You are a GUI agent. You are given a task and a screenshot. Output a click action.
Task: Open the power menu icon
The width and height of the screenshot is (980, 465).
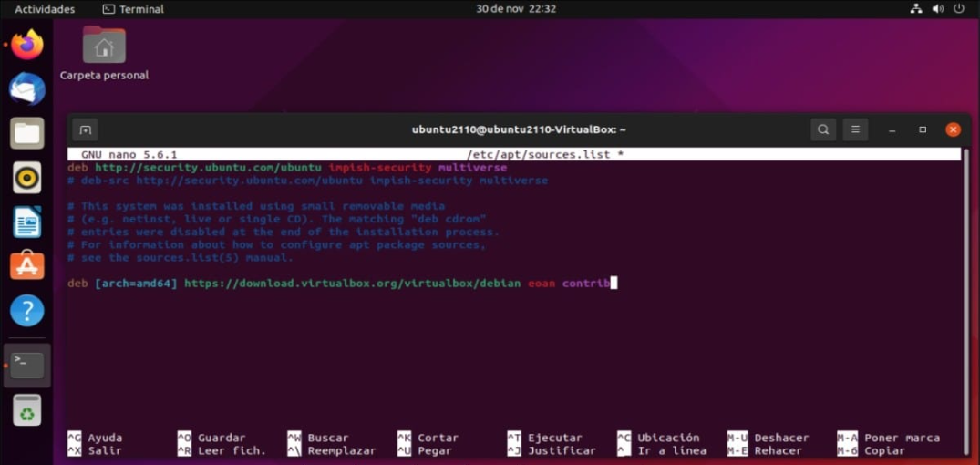pyautogui.click(x=959, y=9)
